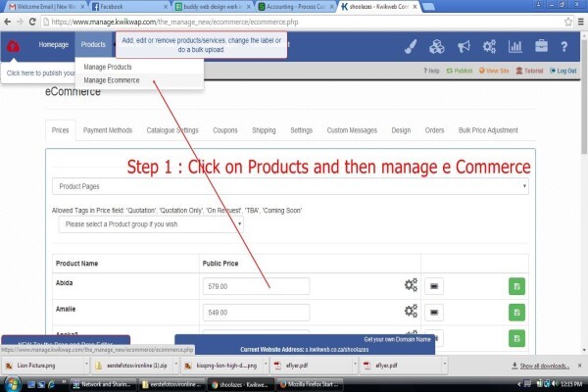Viewport: 588px width, 392px height.
Task: Open the Product Pages dropdown
Action: pos(290,186)
